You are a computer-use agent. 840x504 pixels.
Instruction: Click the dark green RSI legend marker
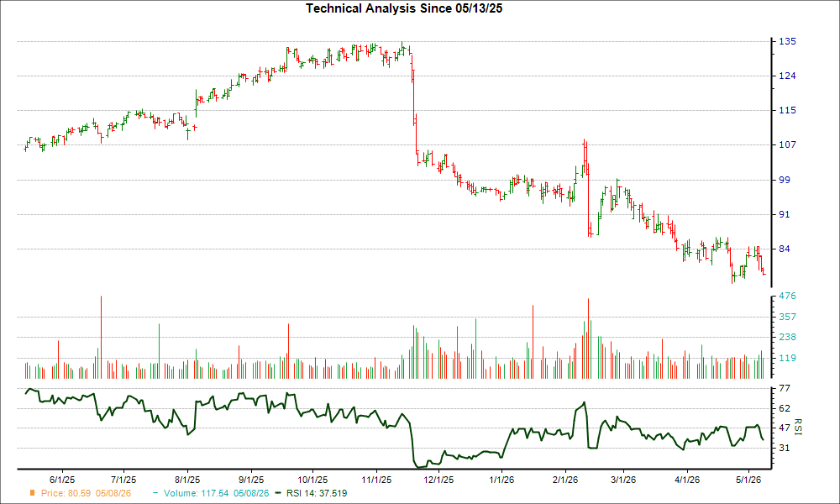278,493
